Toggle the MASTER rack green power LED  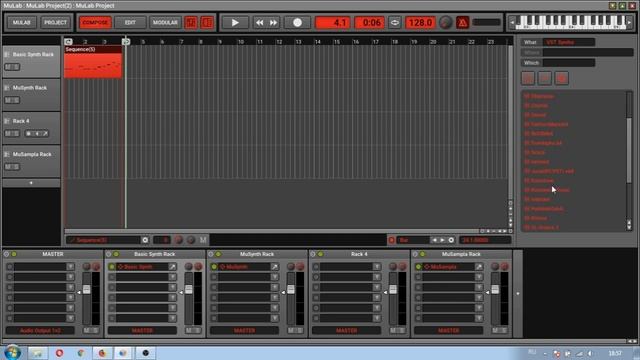[x=14, y=254]
